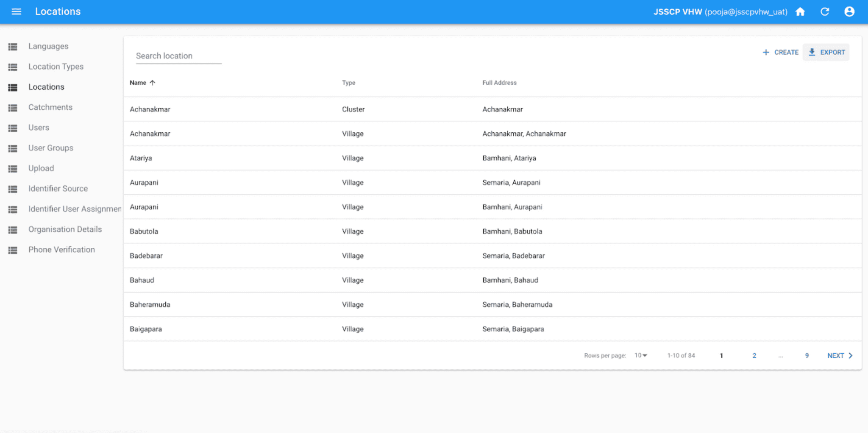Click the list icon beside Location Types
This screenshot has height=433, width=868.
coord(13,67)
